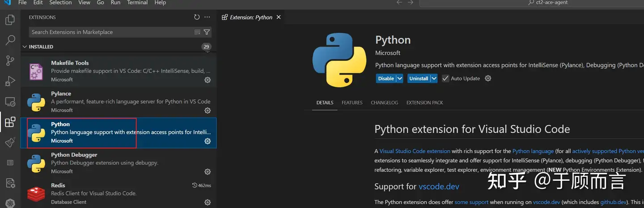Screen dimensions: 644x208
Task: Open the Explorer view in activity bar
Action: [x=10, y=20]
